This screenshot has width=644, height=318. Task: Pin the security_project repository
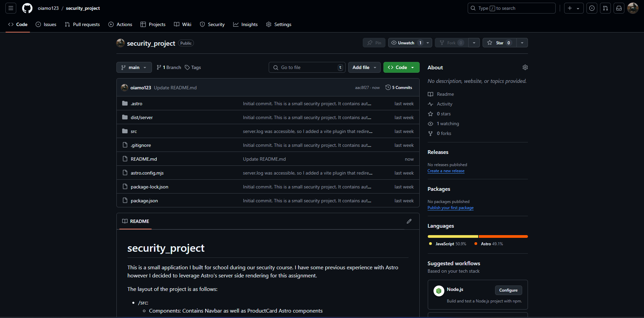pos(374,43)
